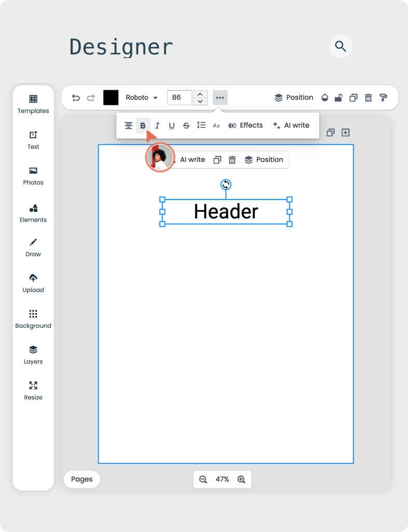Click the search magnifier icon
Viewport: 408px width, 532px height.
point(341,47)
